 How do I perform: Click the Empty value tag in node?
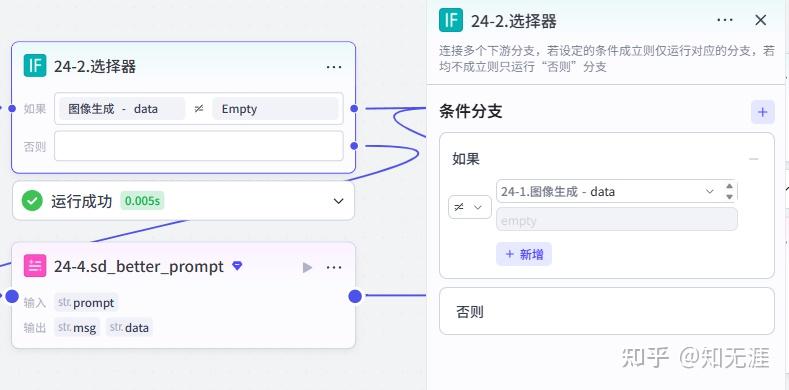(x=275, y=109)
